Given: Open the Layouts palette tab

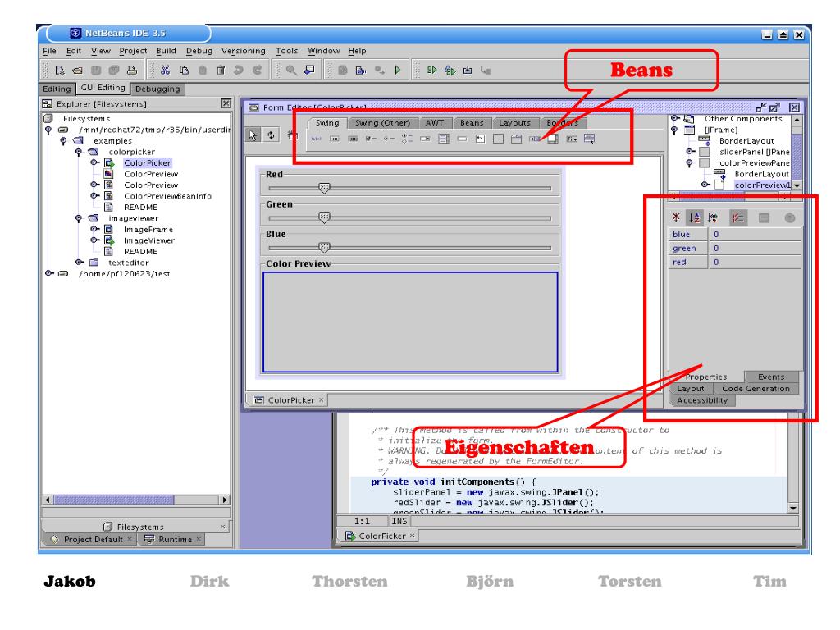Looking at the screenshot, I should point(515,123).
